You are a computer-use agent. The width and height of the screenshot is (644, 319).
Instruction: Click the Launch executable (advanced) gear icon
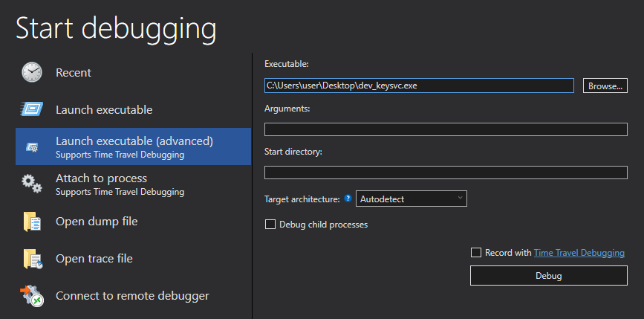[32, 146]
